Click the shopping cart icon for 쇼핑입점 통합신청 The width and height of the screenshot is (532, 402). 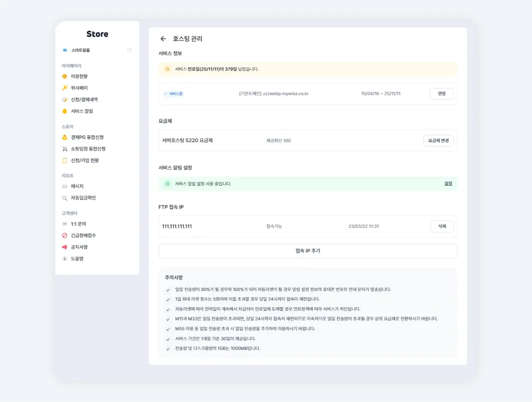click(65, 149)
